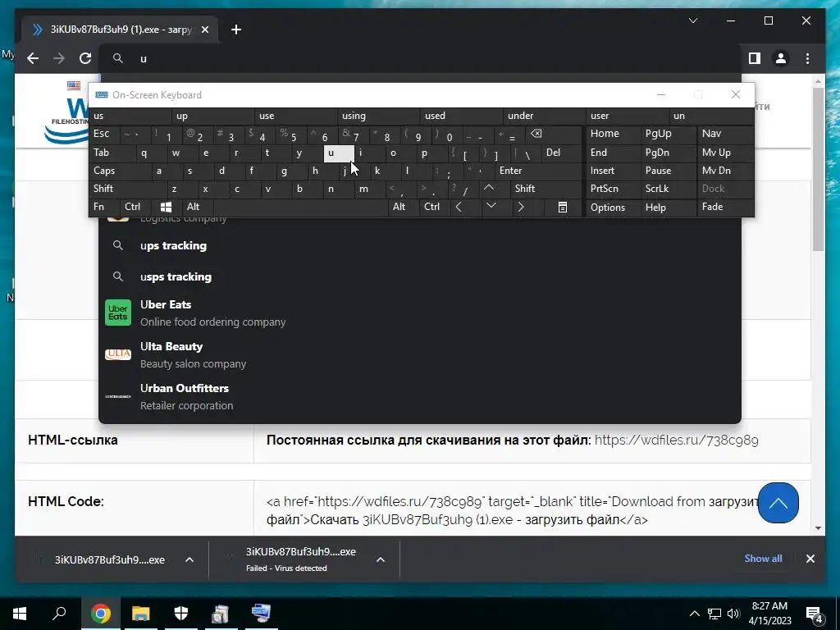This screenshot has width=840, height=630.
Task: Close the downloads bar
Action: (x=810, y=559)
